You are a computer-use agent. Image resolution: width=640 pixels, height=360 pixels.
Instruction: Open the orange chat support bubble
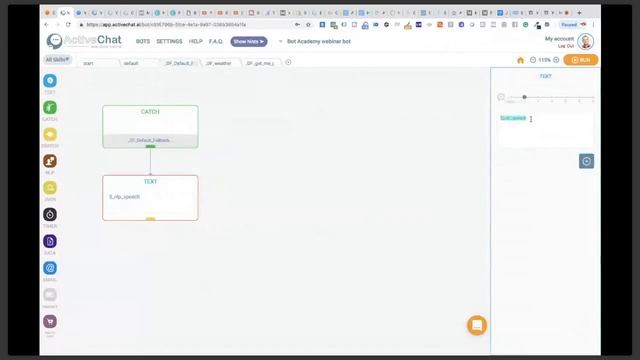(x=477, y=325)
